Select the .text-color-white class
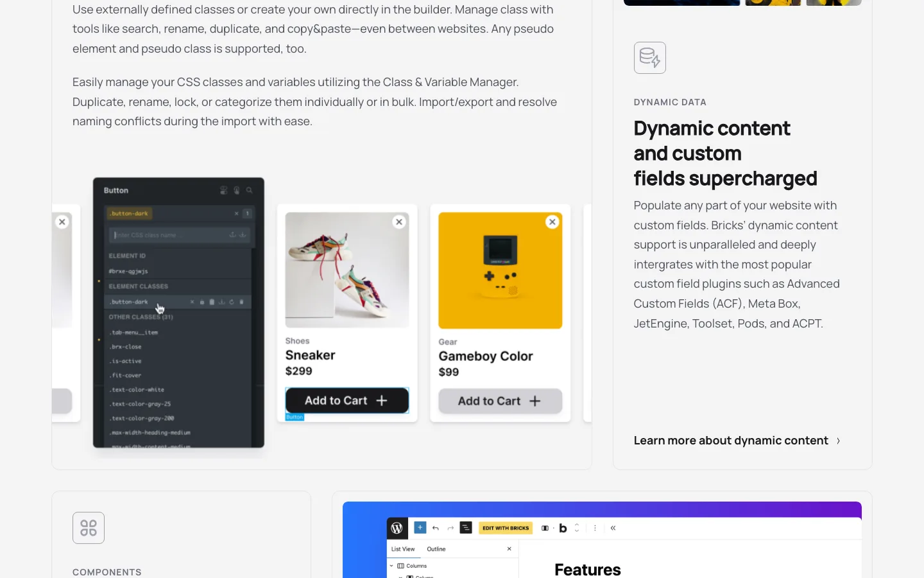 pos(137,390)
